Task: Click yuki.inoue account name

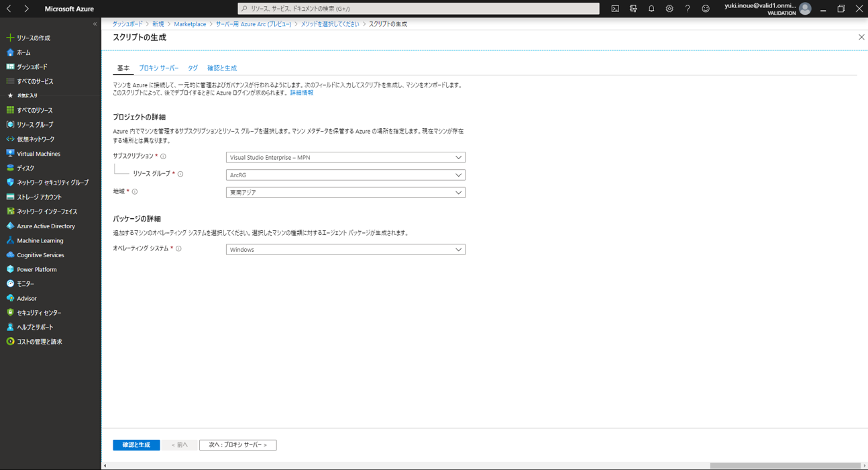Action: click(x=760, y=5)
